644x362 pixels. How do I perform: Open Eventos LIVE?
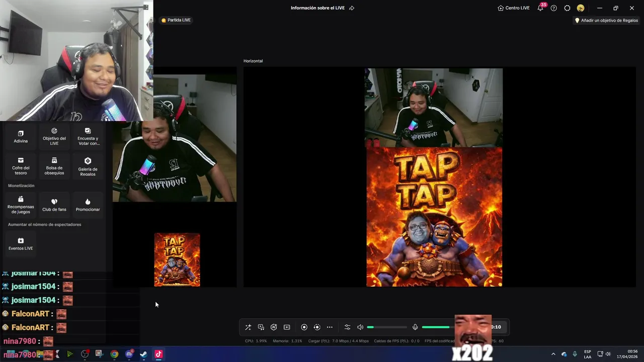21,244
